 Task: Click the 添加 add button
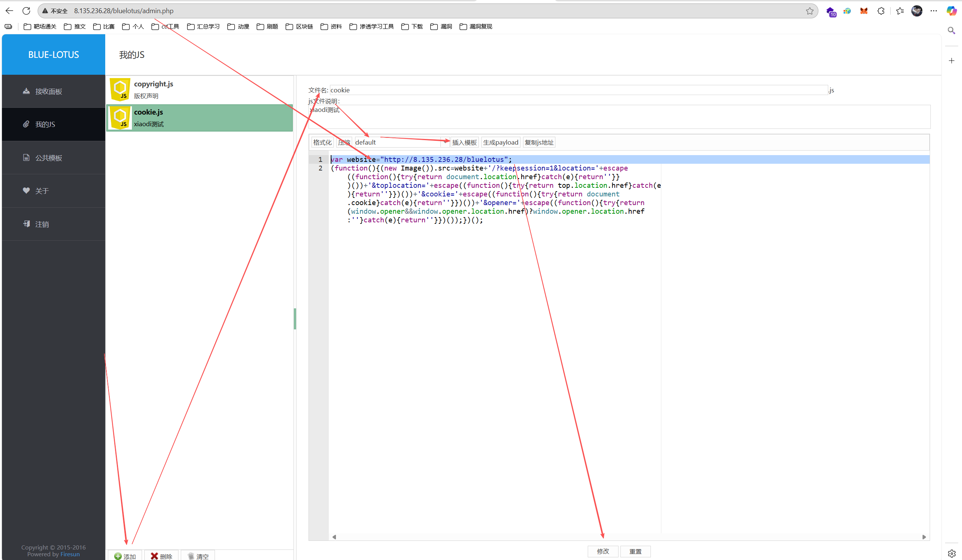pyautogui.click(x=125, y=556)
